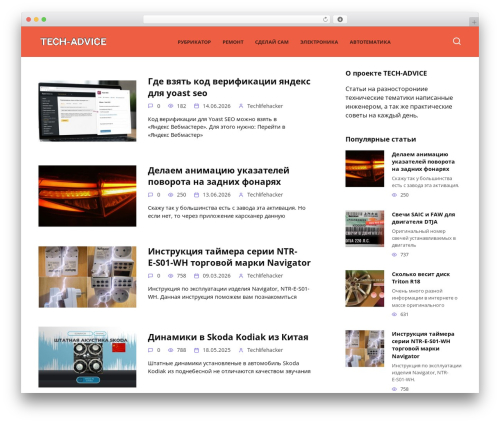Open the Рубрикатор menu item

pyautogui.click(x=194, y=42)
